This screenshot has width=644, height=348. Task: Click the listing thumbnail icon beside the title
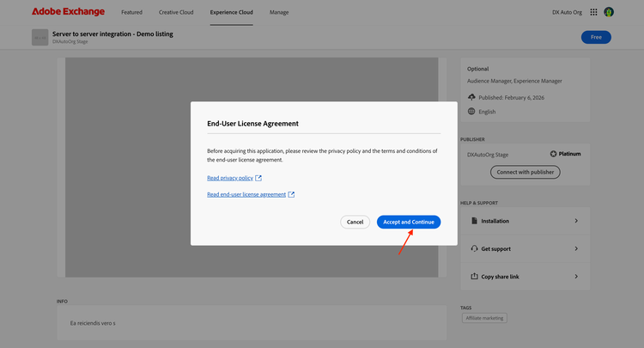click(x=39, y=38)
